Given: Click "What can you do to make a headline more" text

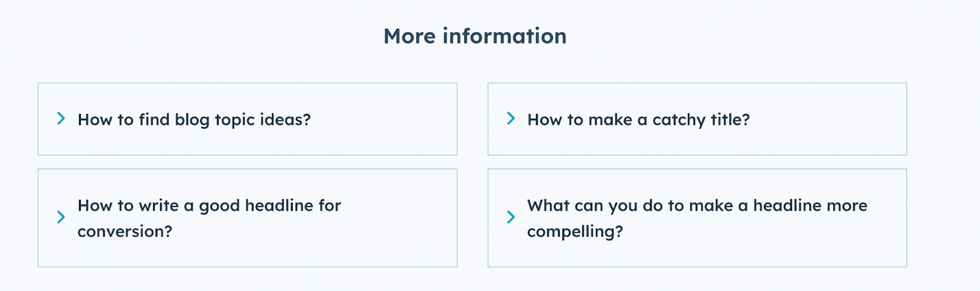Looking at the screenshot, I should pyautogui.click(x=697, y=205).
